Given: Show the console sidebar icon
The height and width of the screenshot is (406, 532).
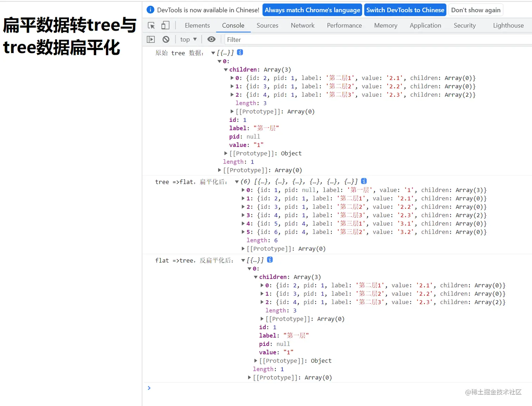Looking at the screenshot, I should click(x=151, y=39).
